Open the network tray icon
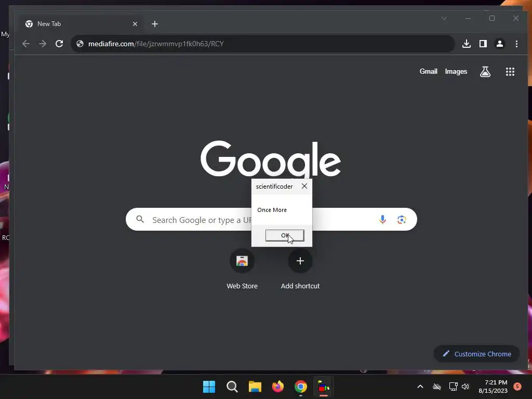 pyautogui.click(x=453, y=387)
